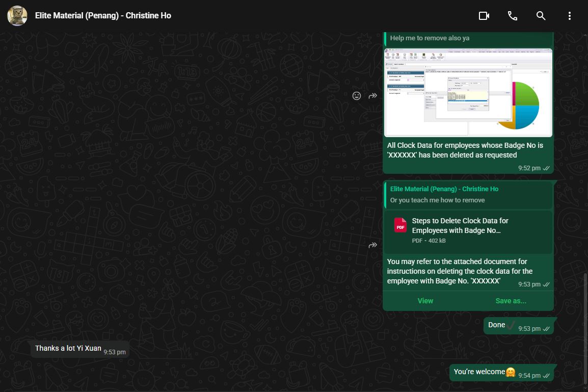Viewport: 588px width, 392px height.
Task: Click the 'PDF • 402 kB' file info
Action: (x=429, y=241)
